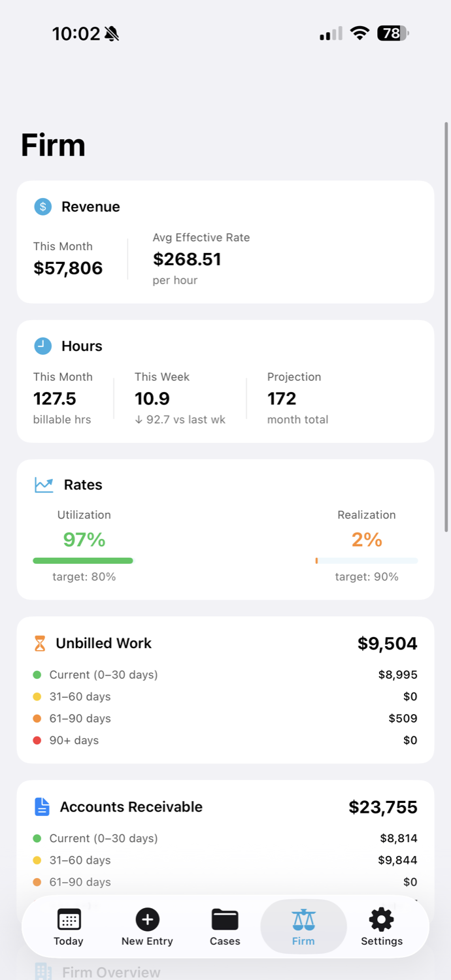
Task: Tap the Unbilled Work hourglass icon
Action: [x=40, y=644]
